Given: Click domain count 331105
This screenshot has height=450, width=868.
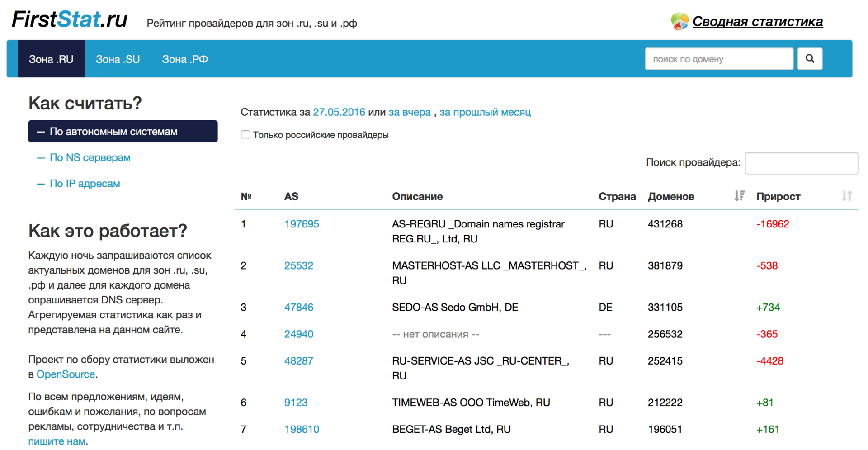Looking at the screenshot, I should tap(665, 307).
